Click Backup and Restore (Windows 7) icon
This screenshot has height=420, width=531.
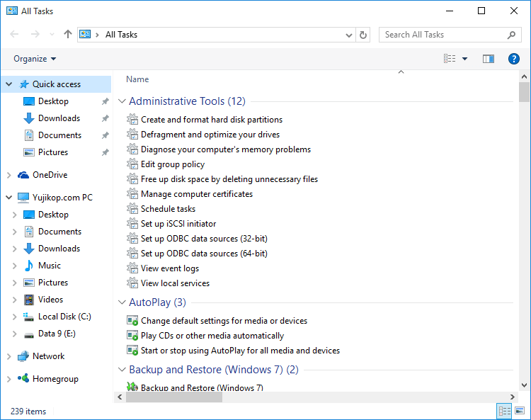(132, 387)
